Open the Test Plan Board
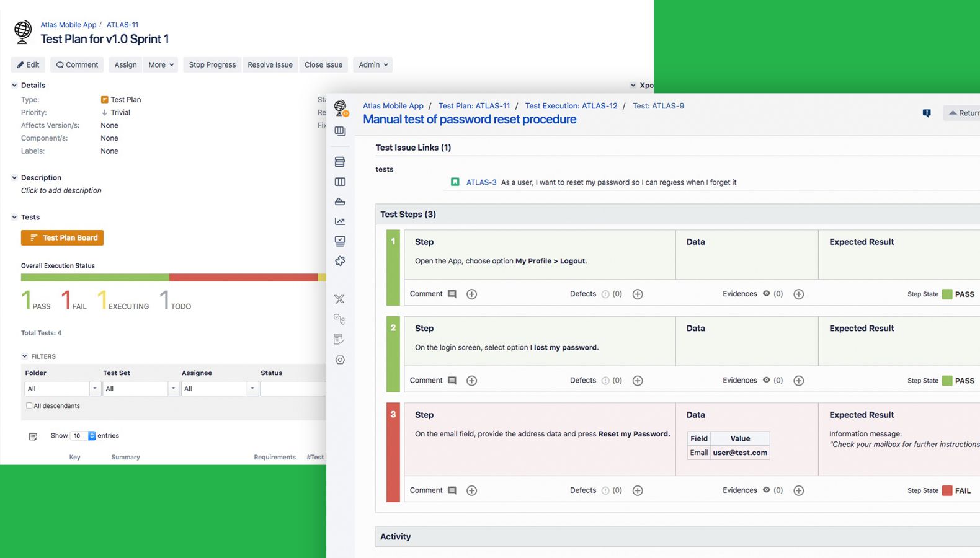 [63, 238]
